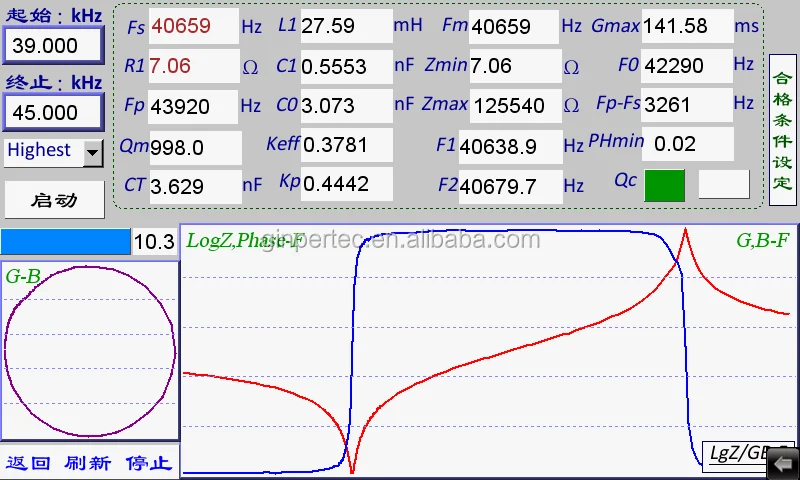Image resolution: width=800 pixels, height=480 pixels.
Task: Open the 合格条件设定 pass criteria settings
Action: point(783,130)
